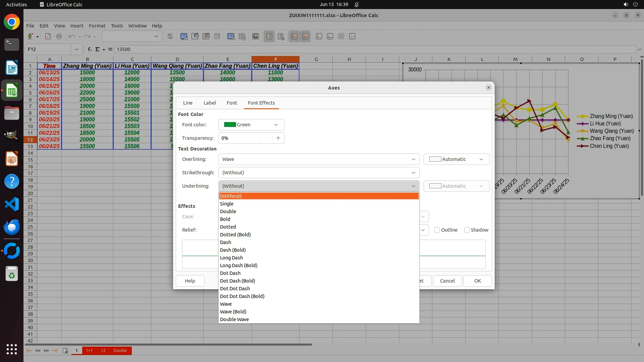Open Thunderbird from the dock
The image size is (644, 362).
coord(12,227)
